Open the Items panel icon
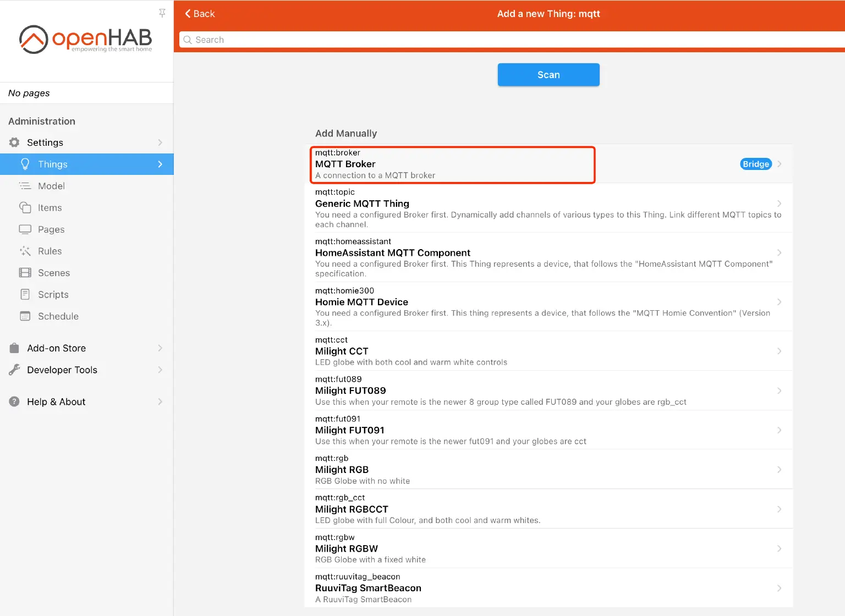The width and height of the screenshot is (845, 616). tap(25, 207)
